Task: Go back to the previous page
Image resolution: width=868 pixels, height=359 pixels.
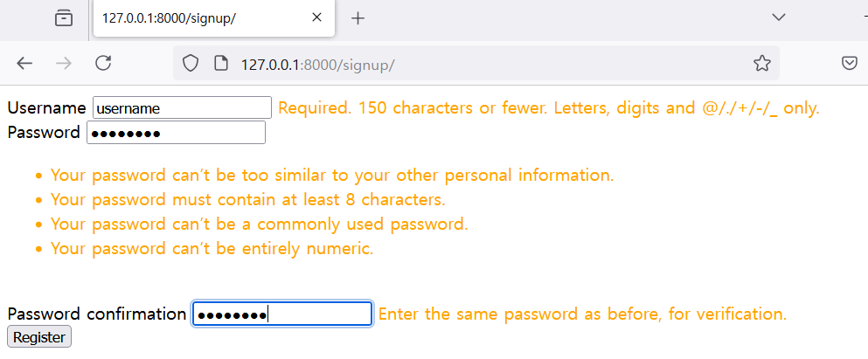Action: pos(24,63)
